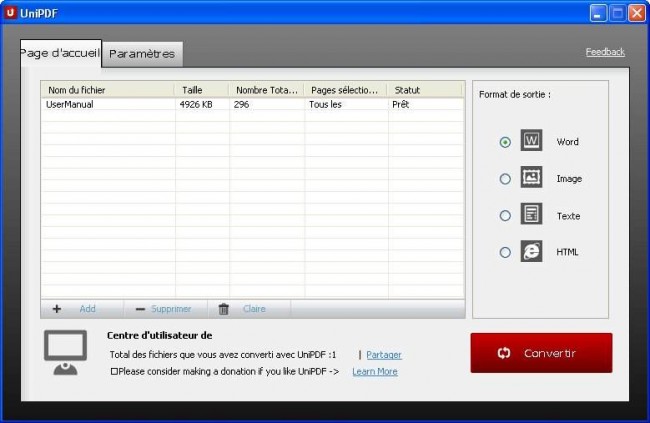This screenshot has height=423, width=650.
Task: Tick the donation checkbox
Action: click(x=114, y=371)
